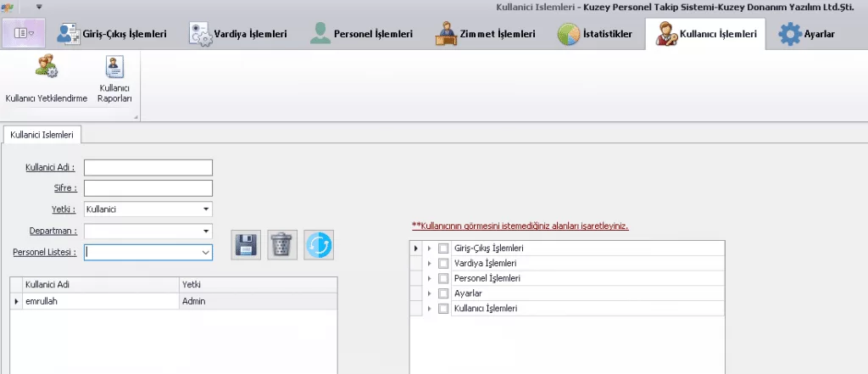
Task: Click the blue refresh arrows icon
Action: [x=319, y=245]
